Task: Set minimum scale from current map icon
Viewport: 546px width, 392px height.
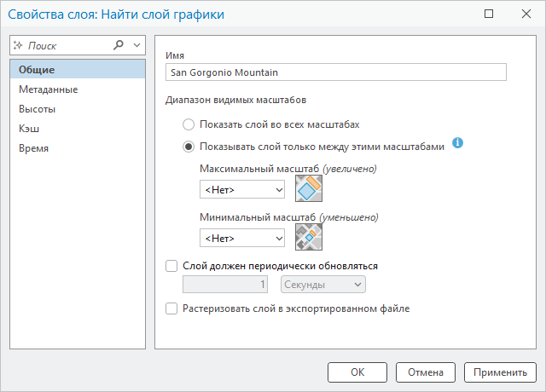Action: coord(309,237)
